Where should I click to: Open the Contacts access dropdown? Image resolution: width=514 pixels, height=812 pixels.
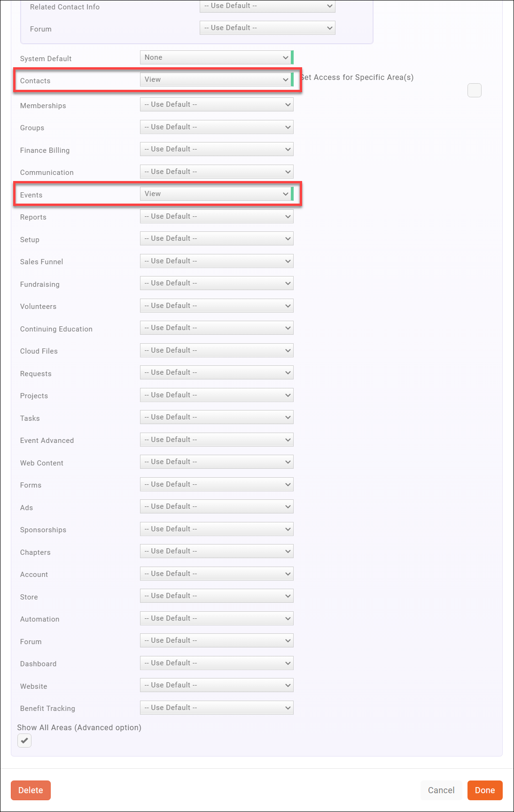click(216, 79)
